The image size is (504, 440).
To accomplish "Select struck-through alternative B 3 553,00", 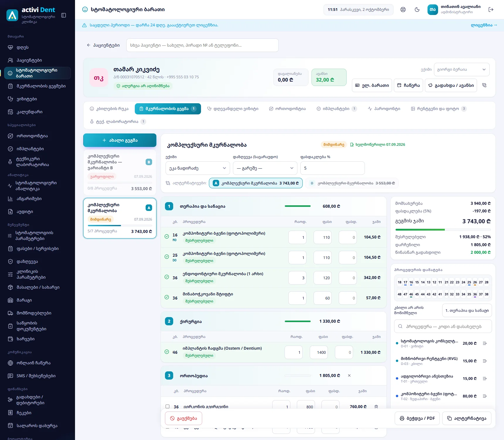I will pyautogui.click(x=352, y=183).
